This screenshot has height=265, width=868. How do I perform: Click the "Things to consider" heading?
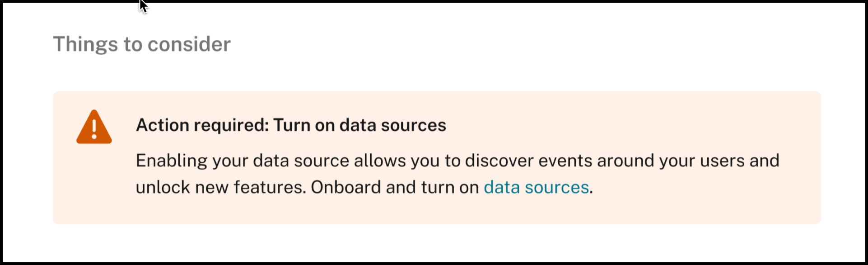coord(142,44)
